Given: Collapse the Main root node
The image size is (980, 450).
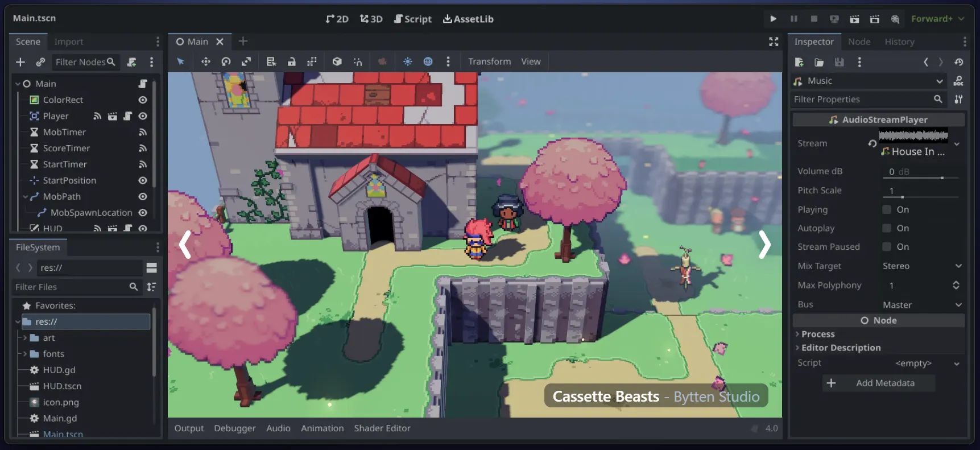Looking at the screenshot, I should click(18, 84).
